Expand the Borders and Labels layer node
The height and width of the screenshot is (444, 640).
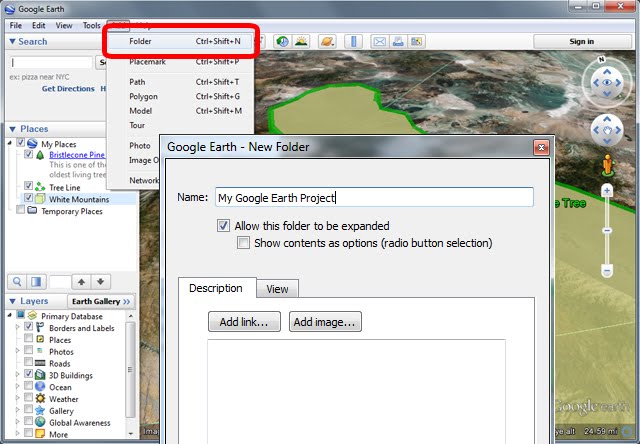(18, 327)
